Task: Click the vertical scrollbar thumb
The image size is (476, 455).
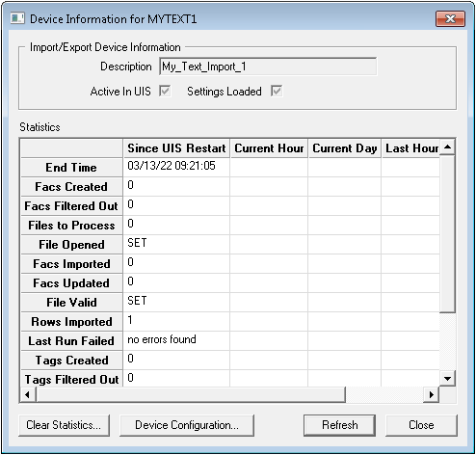Action: point(447,234)
